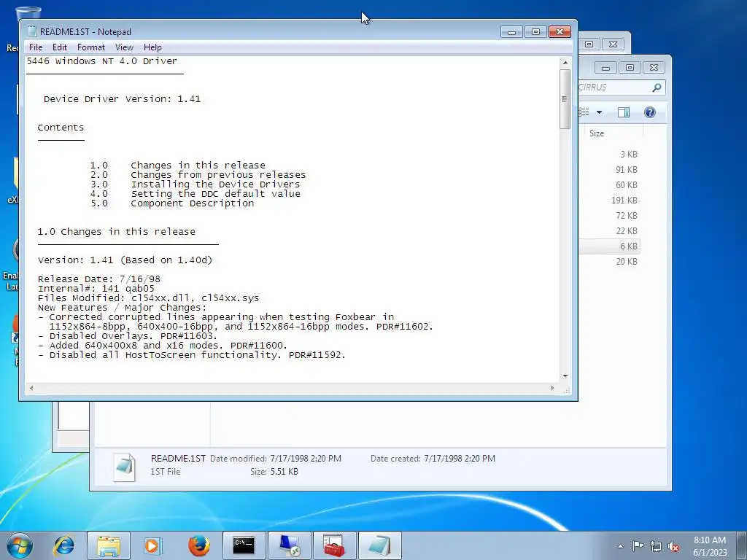Open the Edit menu in Notepad
Image resolution: width=747 pixels, height=560 pixels.
[x=60, y=47]
